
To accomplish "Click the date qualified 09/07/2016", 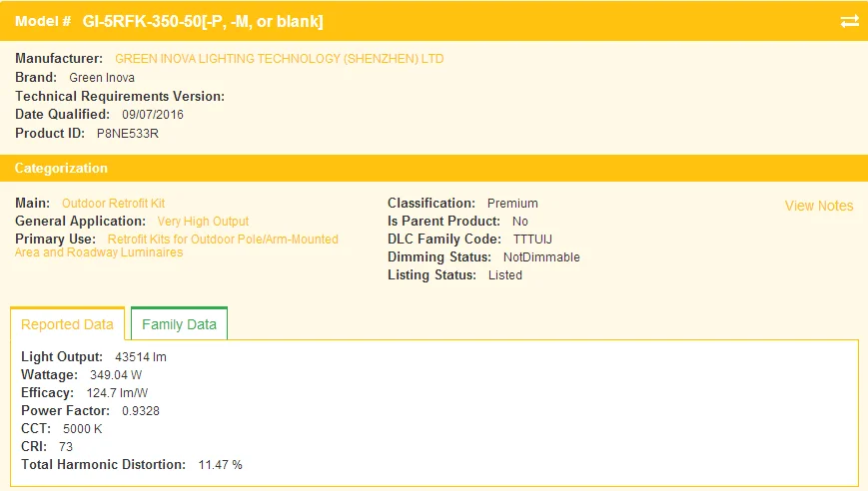I will (153, 115).
